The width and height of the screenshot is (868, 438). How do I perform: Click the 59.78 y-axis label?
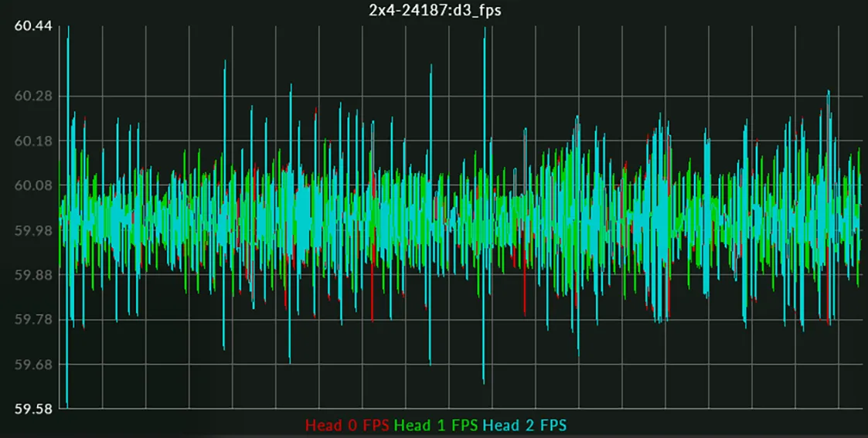(33, 320)
